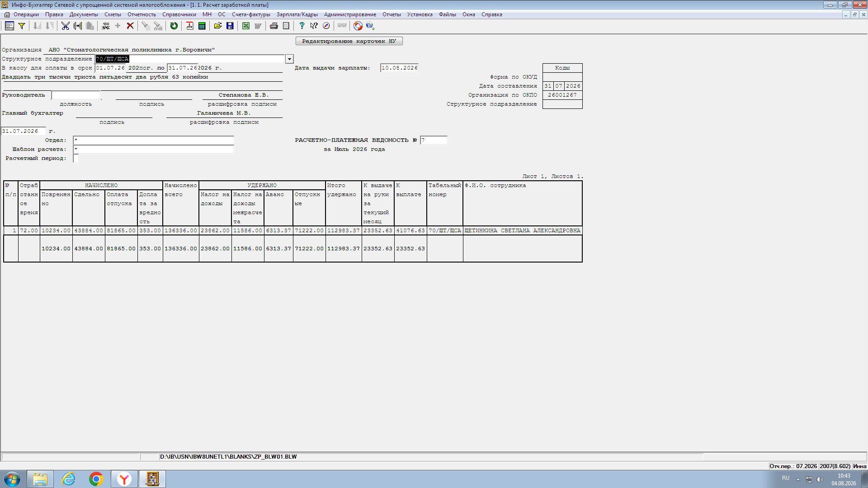Click the 72.00 worked time cell
The width and height of the screenshot is (868, 488).
[29, 230]
